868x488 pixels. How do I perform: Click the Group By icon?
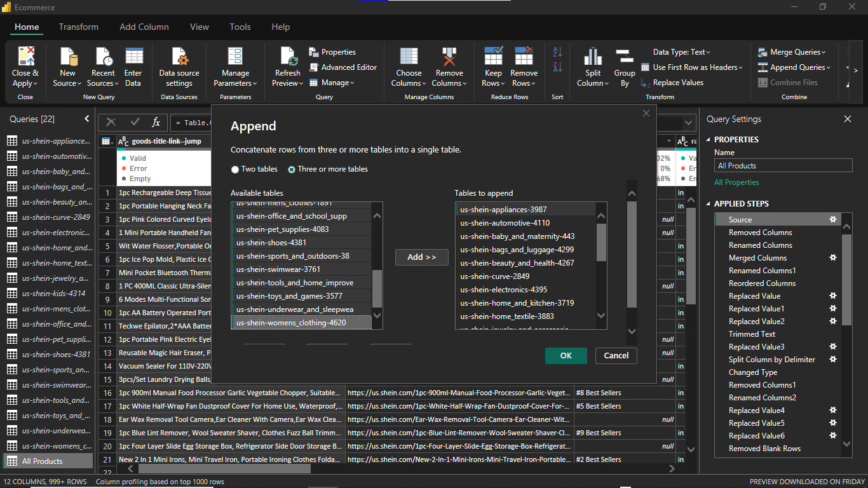pos(624,57)
